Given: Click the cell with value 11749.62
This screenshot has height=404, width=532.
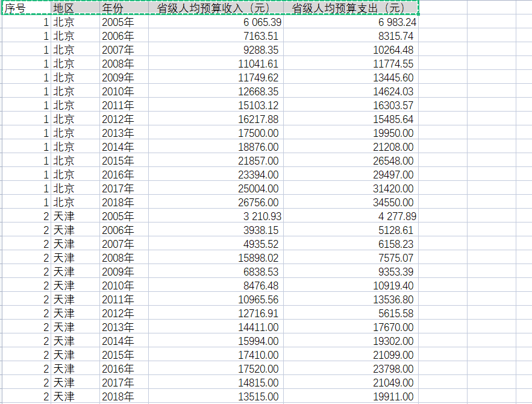Looking at the screenshot, I should click(x=216, y=77).
